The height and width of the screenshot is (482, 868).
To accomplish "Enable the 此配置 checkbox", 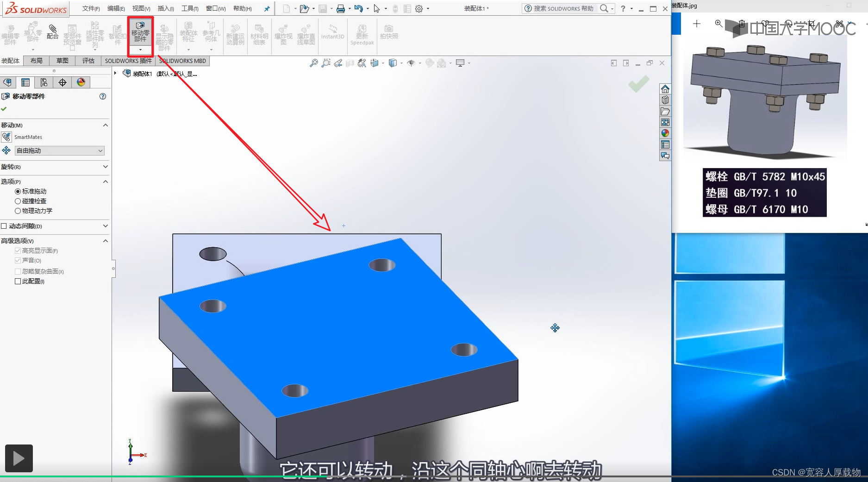I will point(18,281).
